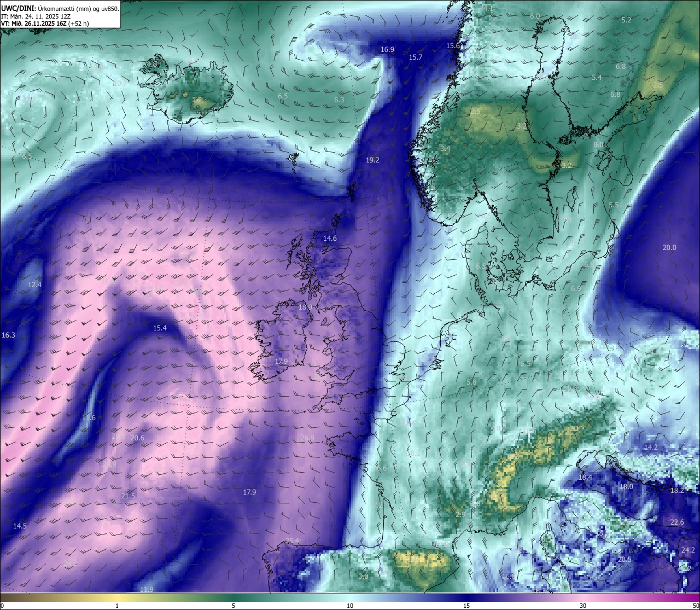The image size is (700, 610).
Task: Click the 3.0 value over Spain
Action: (363, 577)
